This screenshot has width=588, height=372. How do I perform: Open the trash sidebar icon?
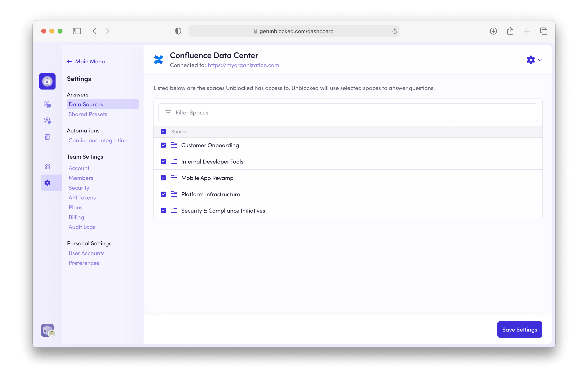click(x=47, y=137)
